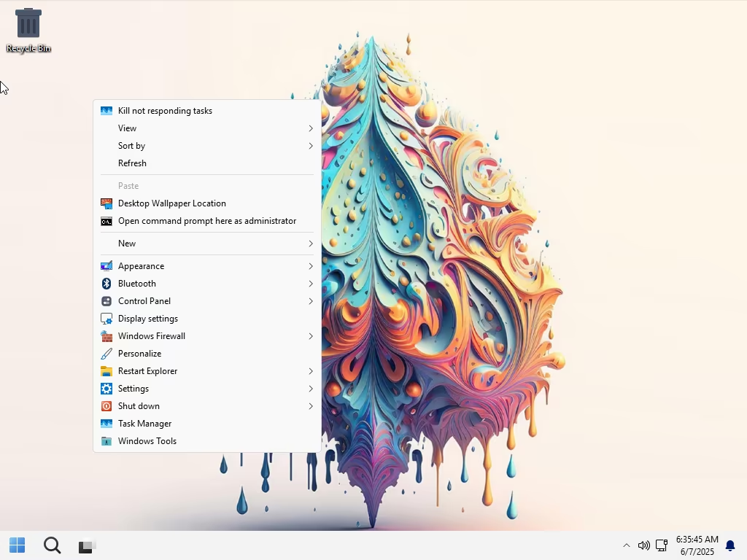Expand the Restart Explorer submenu arrow
Viewport: 747px width, 560px height.
tap(311, 371)
